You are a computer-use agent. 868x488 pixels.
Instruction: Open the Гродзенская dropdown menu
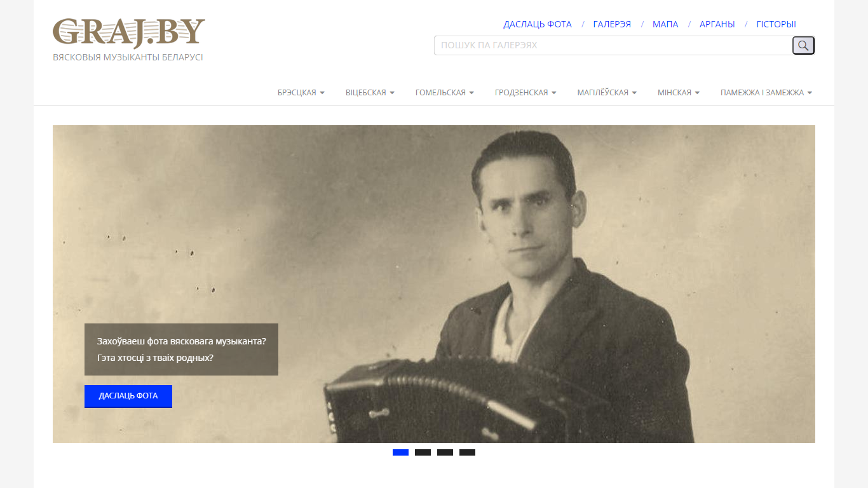click(526, 93)
